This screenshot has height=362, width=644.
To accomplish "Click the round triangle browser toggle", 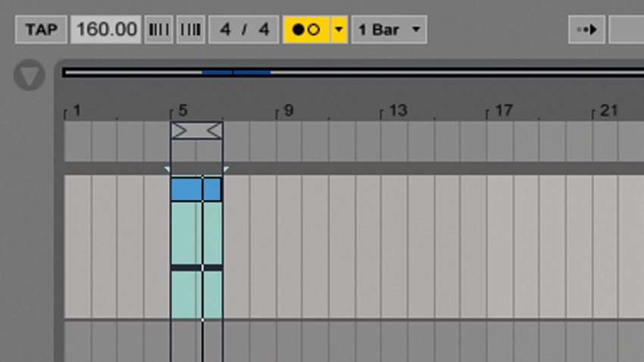I will 29,75.
